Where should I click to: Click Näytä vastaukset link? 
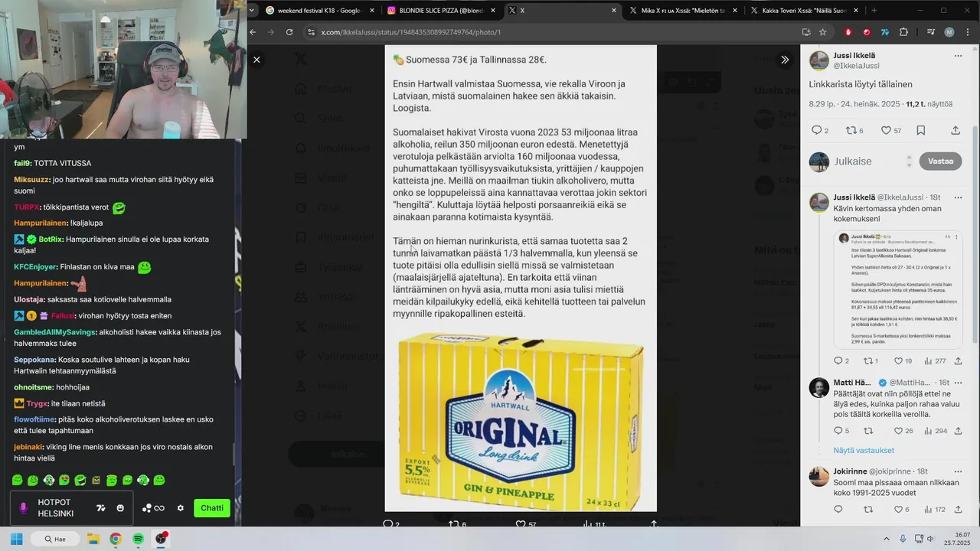(x=864, y=451)
